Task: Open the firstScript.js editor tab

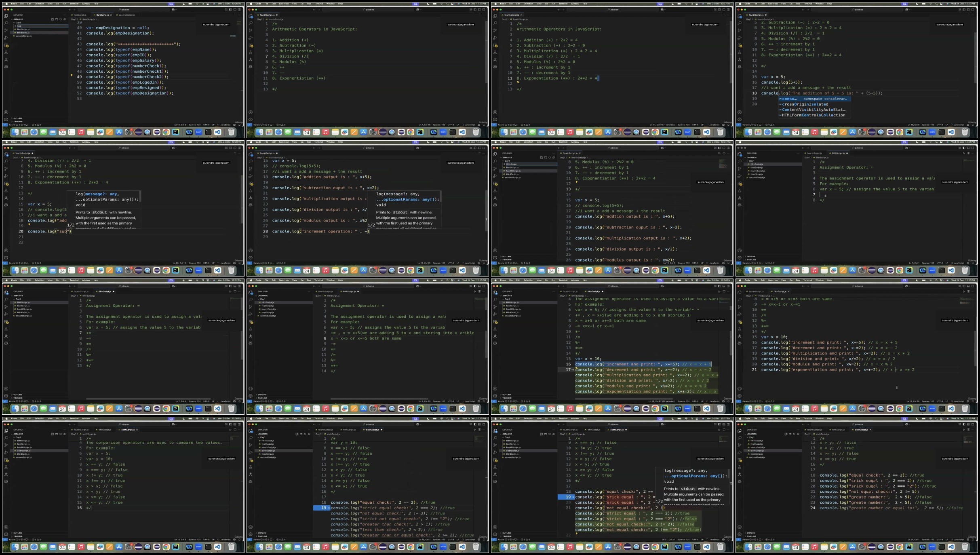Action: 81,15
